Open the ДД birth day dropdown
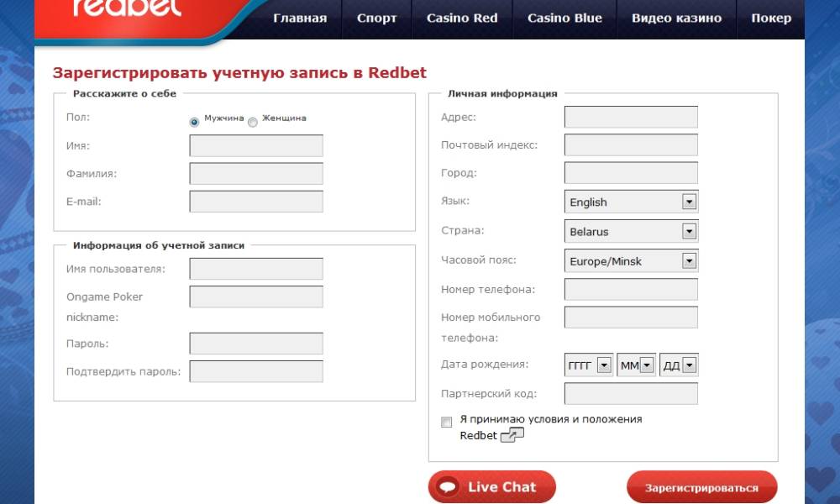The width and height of the screenshot is (840, 504). click(679, 365)
